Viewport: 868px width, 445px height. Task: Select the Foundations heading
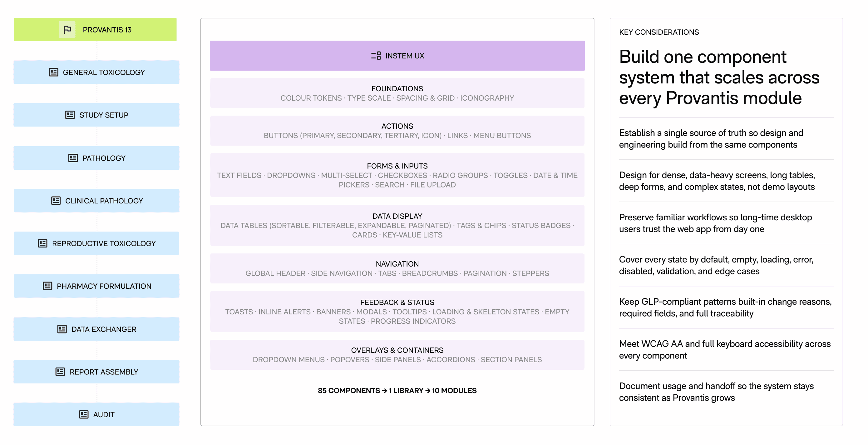(397, 89)
